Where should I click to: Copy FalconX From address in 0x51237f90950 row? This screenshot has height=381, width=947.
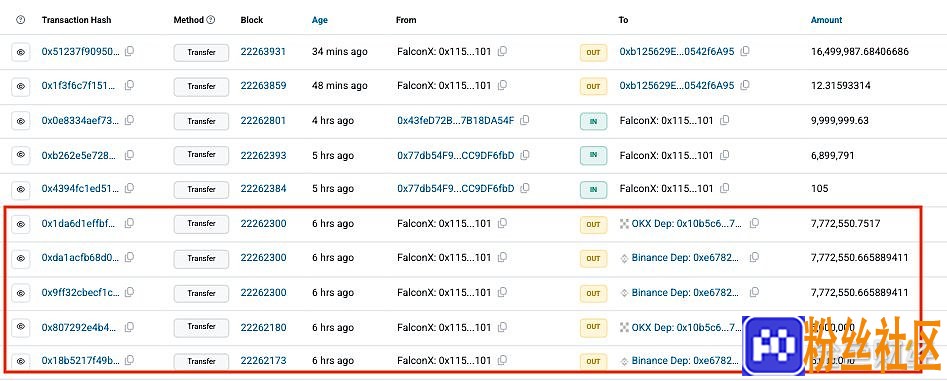tap(502, 51)
